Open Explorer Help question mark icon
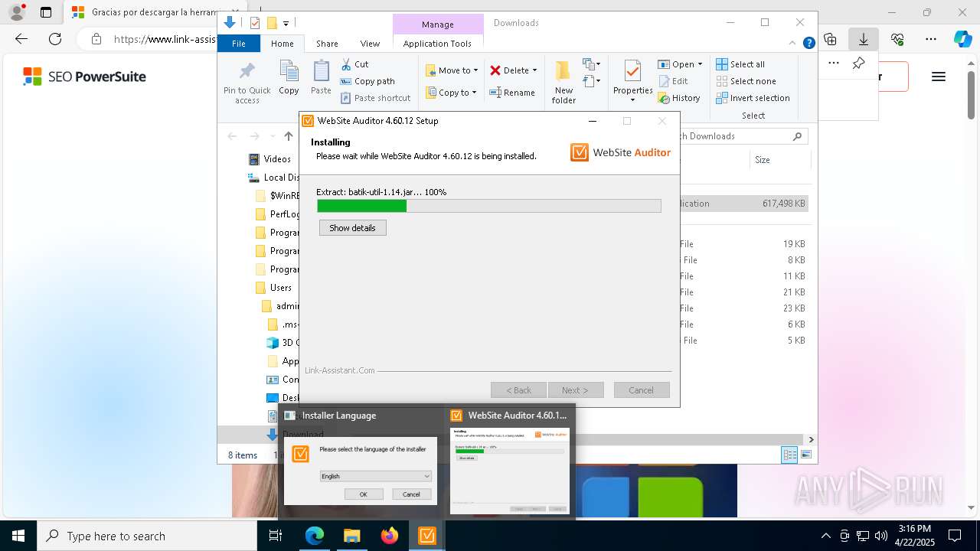The width and height of the screenshot is (980, 551). pyautogui.click(x=808, y=44)
